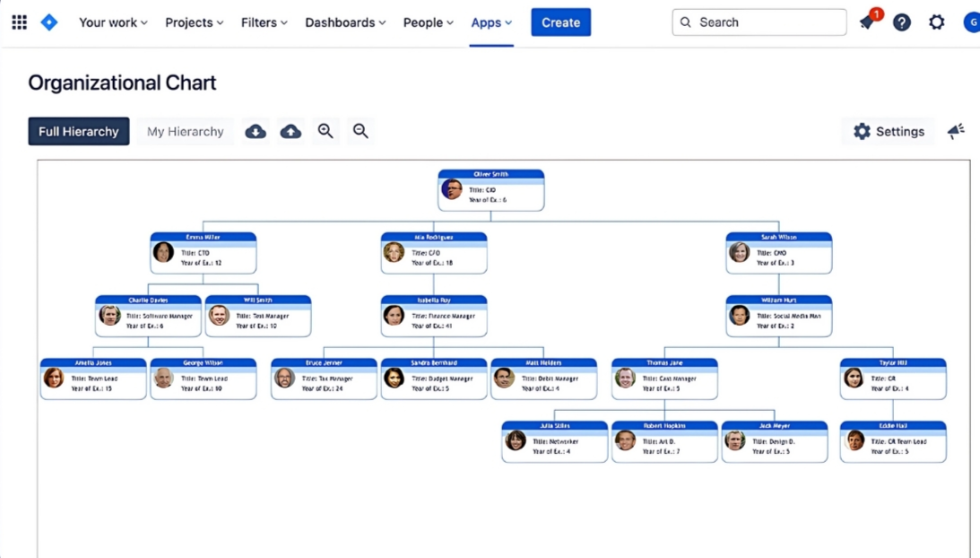
Task: Switch to the My Hierarchy tab
Action: click(x=185, y=131)
